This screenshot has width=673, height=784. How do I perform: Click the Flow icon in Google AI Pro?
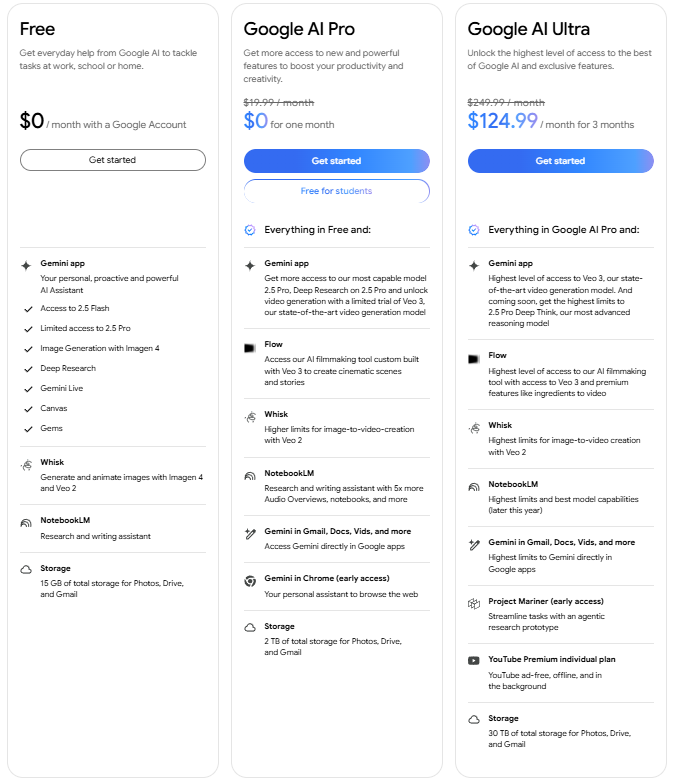click(x=250, y=347)
